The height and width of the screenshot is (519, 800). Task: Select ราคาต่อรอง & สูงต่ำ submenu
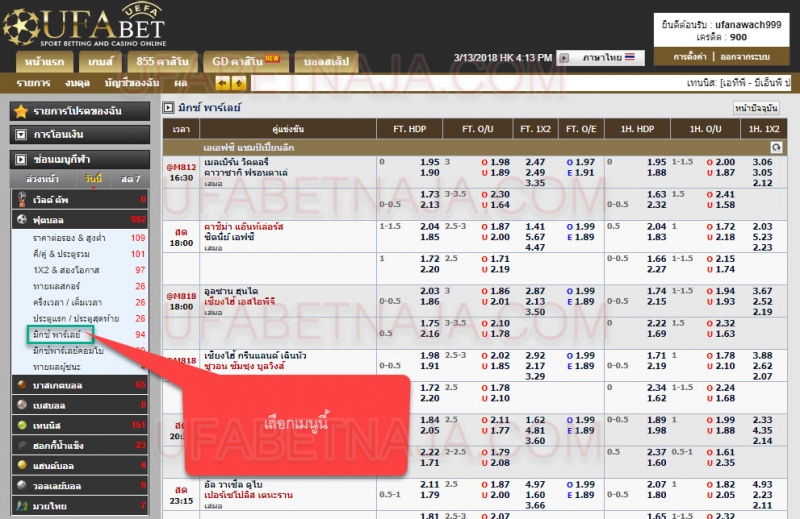[x=69, y=238]
